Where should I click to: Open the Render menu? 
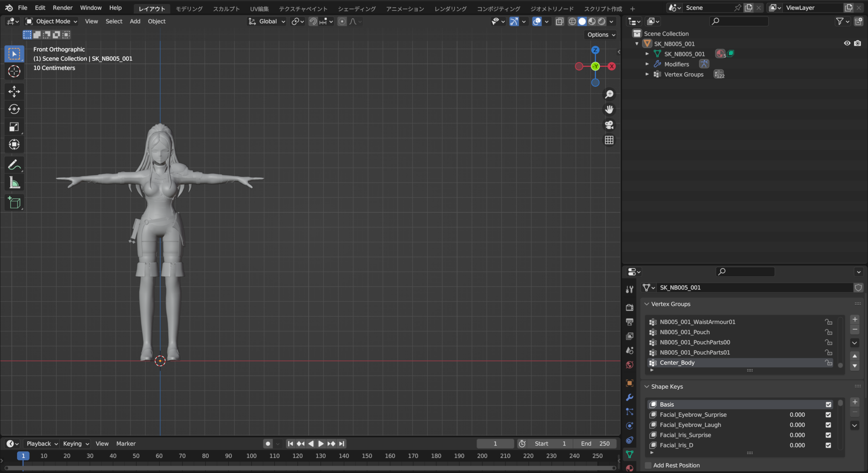(x=63, y=8)
